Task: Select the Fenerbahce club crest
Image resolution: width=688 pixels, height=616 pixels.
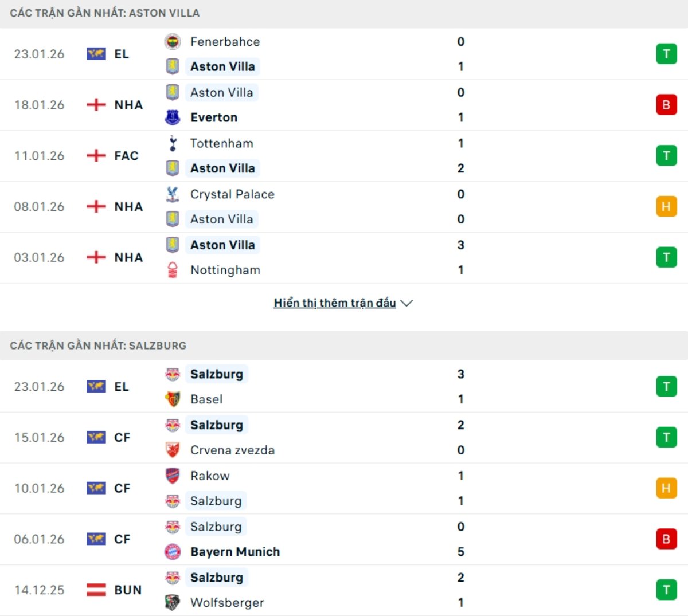Action: point(173,41)
